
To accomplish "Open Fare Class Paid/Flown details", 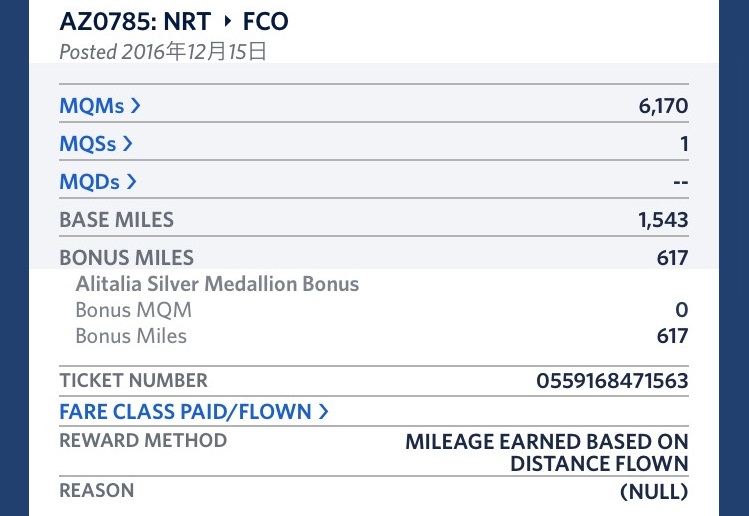I will click(193, 411).
